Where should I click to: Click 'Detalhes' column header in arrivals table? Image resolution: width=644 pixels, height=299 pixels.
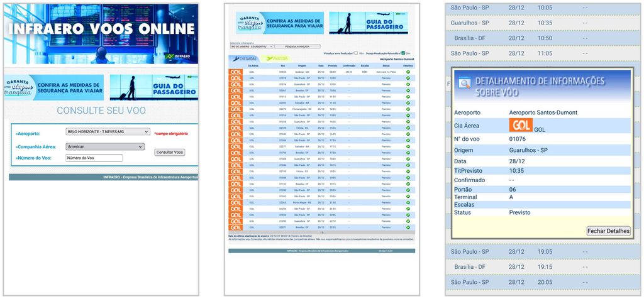pyautogui.click(x=408, y=65)
